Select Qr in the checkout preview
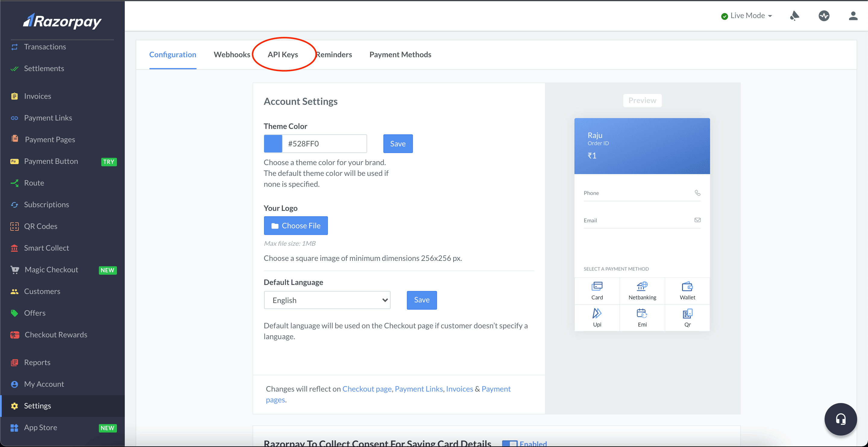 (x=687, y=318)
